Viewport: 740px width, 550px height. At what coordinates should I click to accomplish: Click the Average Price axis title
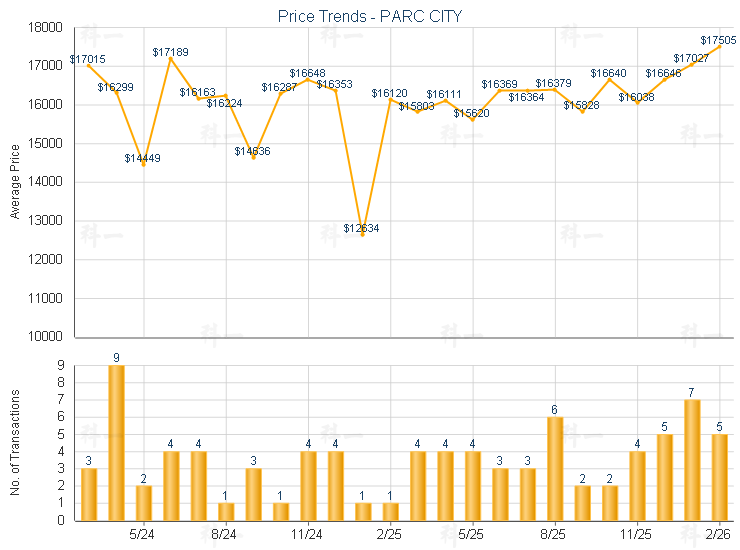pos(15,182)
